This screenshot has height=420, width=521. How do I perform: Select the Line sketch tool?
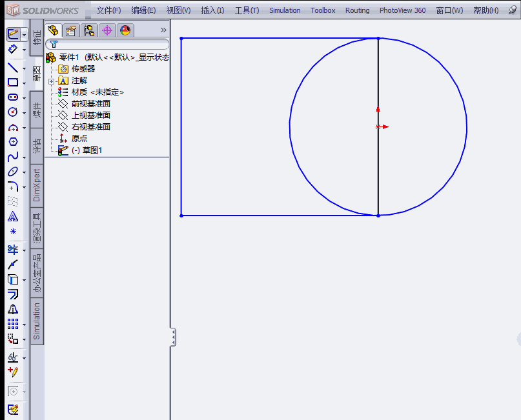point(13,68)
